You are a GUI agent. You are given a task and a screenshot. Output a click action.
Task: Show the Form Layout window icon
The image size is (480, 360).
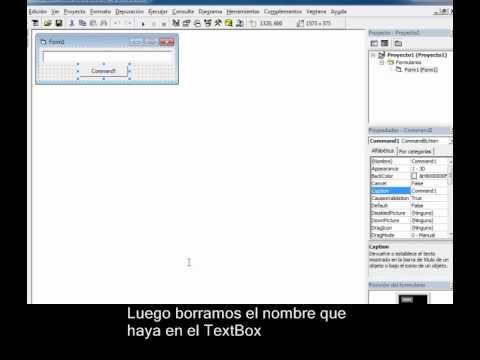197,23
